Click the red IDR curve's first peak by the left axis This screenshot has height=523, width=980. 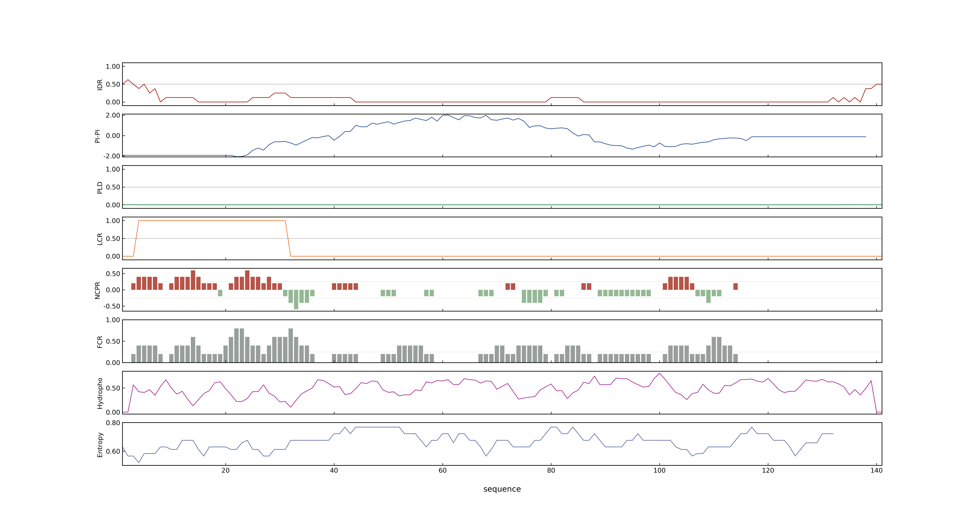(x=128, y=80)
